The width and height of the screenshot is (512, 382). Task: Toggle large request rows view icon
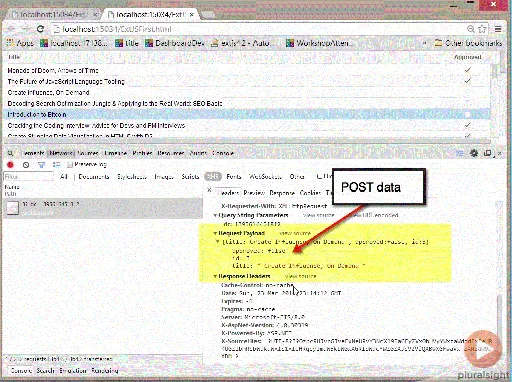click(x=57, y=165)
